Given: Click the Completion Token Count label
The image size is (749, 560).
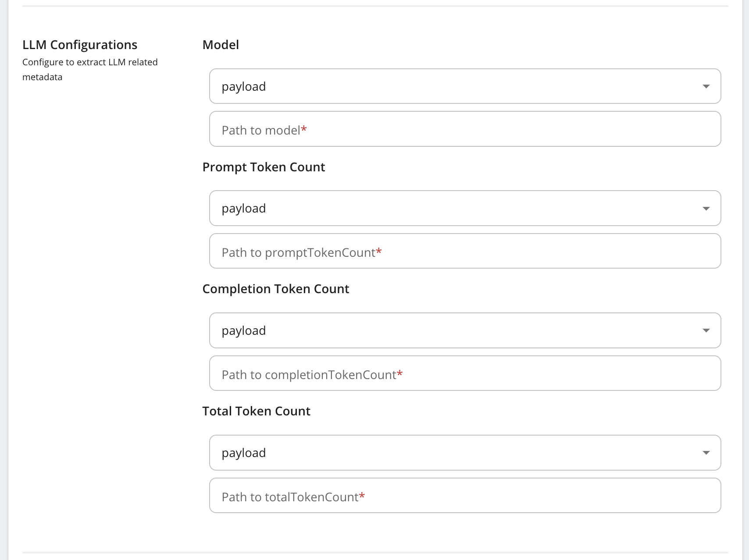Looking at the screenshot, I should coord(276,289).
